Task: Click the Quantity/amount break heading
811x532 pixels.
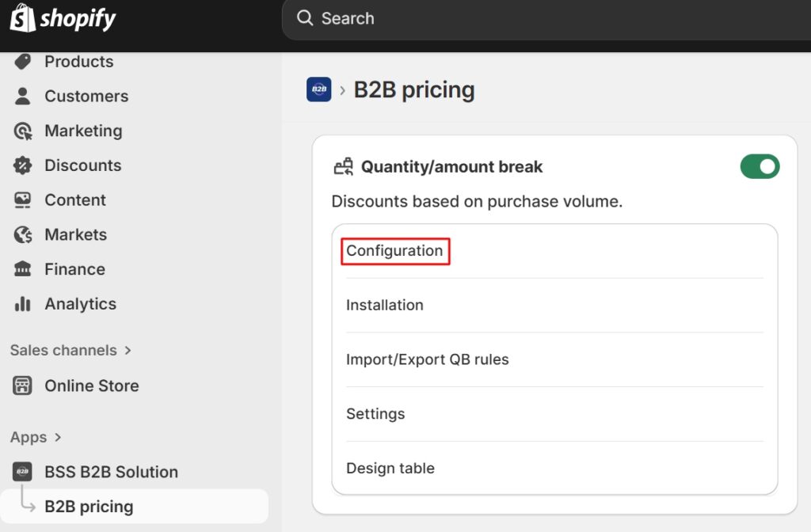Action: 452,166
